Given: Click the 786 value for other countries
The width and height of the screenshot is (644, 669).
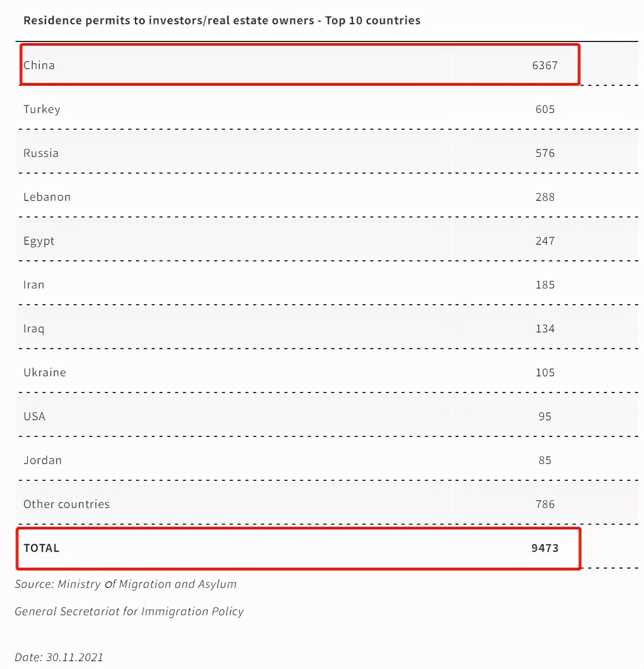Looking at the screenshot, I should coord(545,504).
